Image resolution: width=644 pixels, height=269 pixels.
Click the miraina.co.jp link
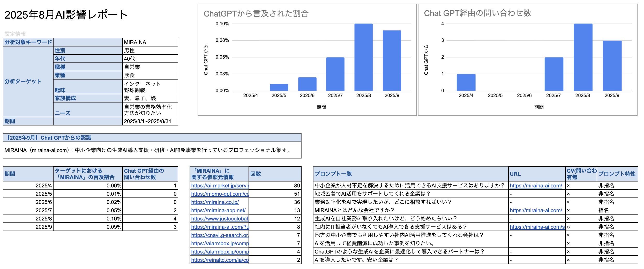pos(215,202)
